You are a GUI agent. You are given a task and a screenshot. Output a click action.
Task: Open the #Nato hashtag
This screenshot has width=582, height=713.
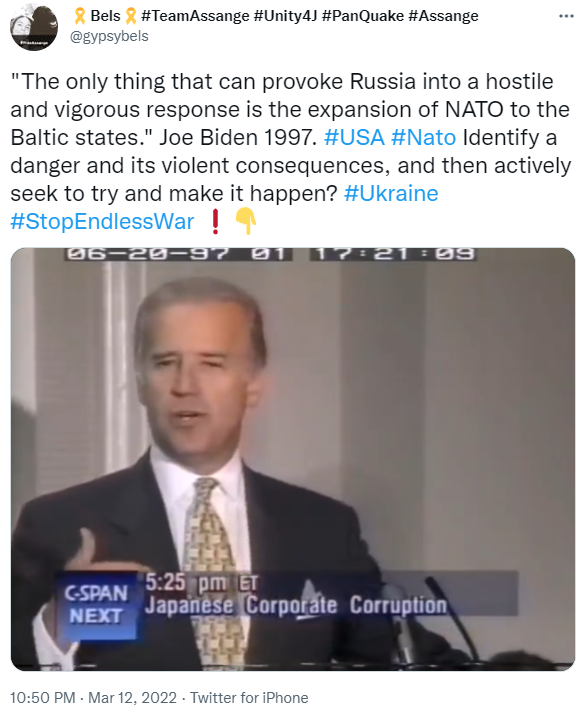pos(423,137)
